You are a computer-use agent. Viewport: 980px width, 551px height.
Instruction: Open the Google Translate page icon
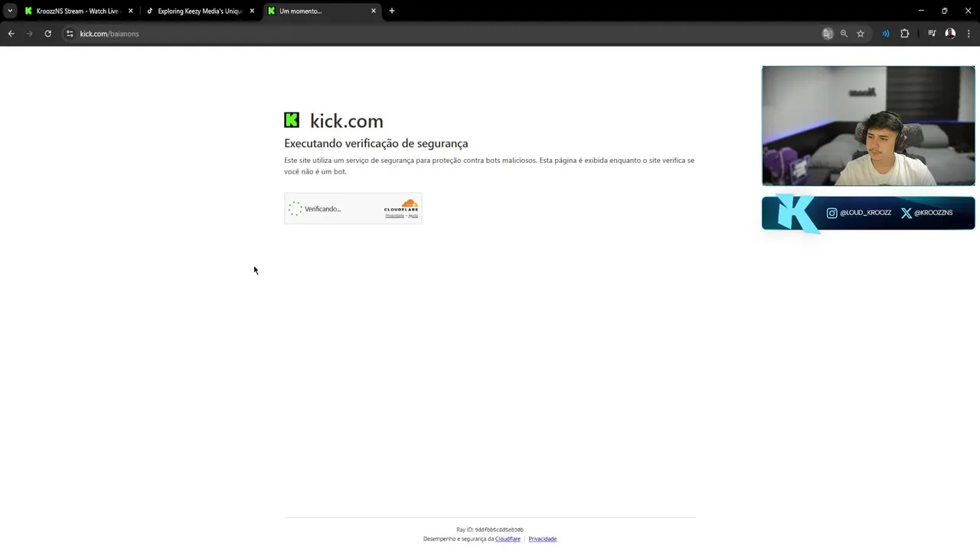(828, 34)
